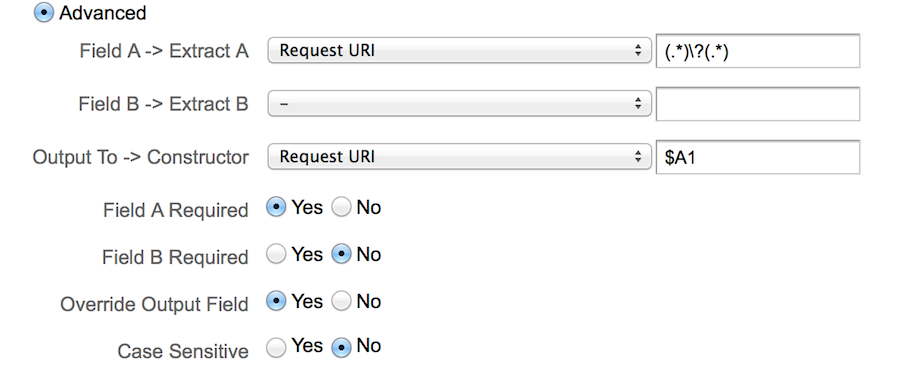
Task: Open the Field A Request URI dropdown
Action: [x=459, y=50]
